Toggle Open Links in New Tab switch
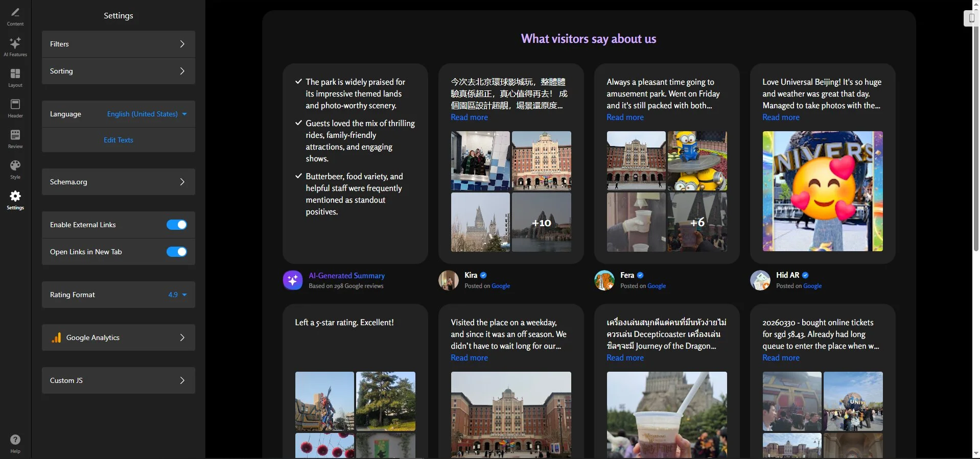The height and width of the screenshot is (459, 980). pyautogui.click(x=177, y=252)
